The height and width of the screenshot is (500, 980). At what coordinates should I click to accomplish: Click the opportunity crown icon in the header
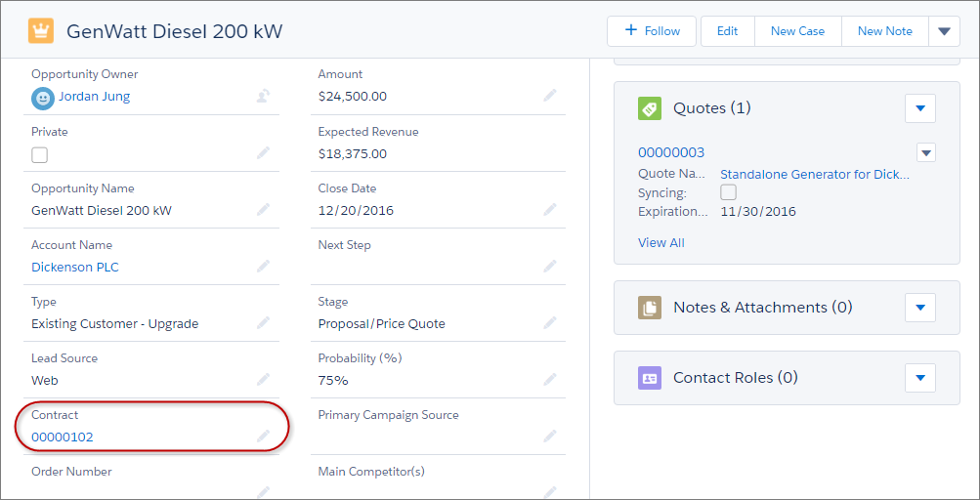[x=41, y=31]
